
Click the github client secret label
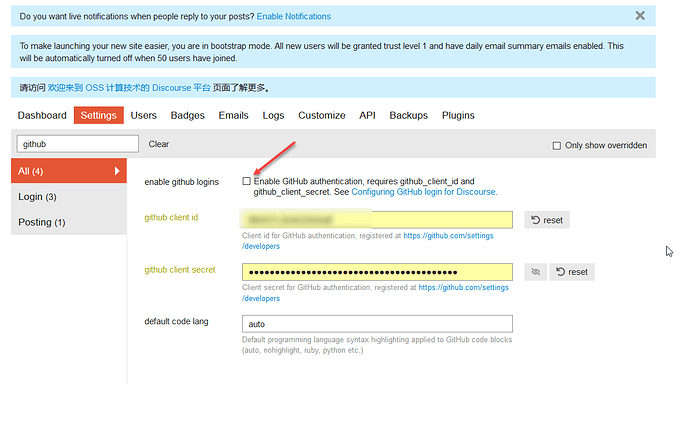[x=180, y=270]
